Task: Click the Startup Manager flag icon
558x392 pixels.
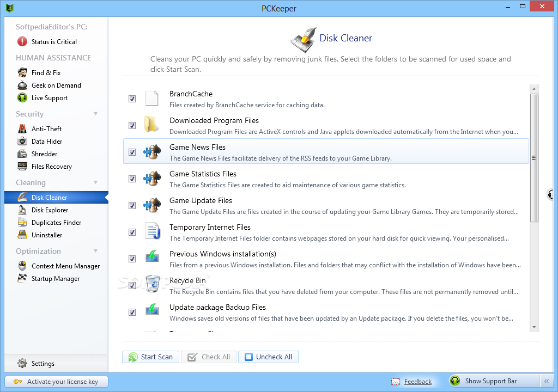Action: click(x=22, y=278)
